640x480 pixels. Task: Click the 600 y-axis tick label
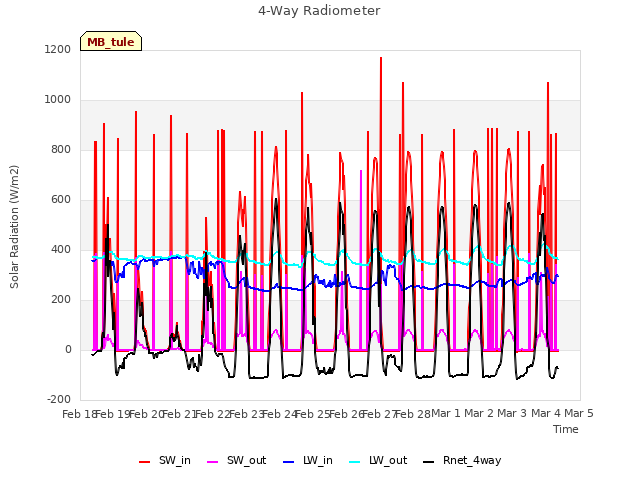[x=61, y=200]
